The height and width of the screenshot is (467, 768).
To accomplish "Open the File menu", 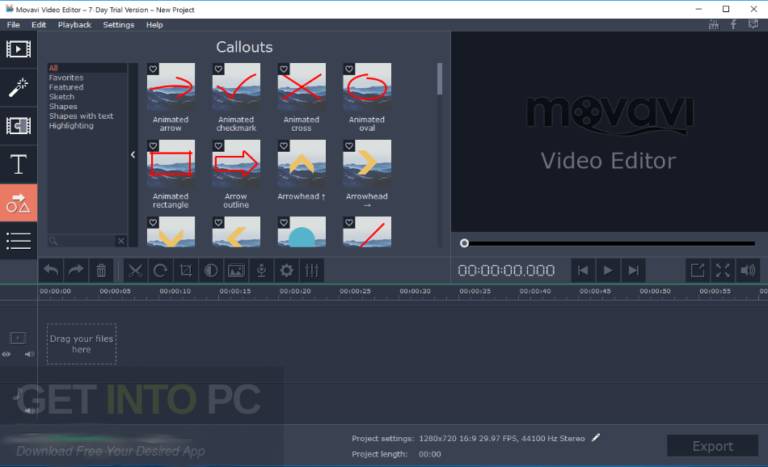I will click(13, 25).
